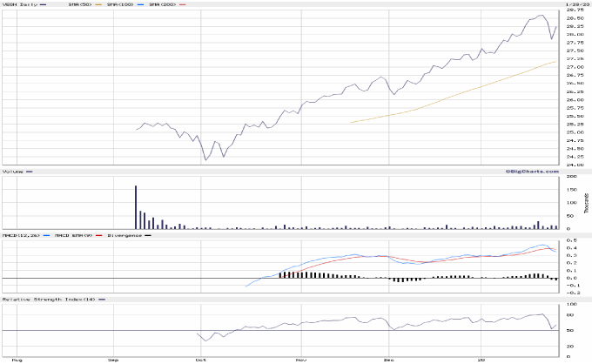Click the Nov label on time axis
The width and height of the screenshot is (592, 364).
300,359
